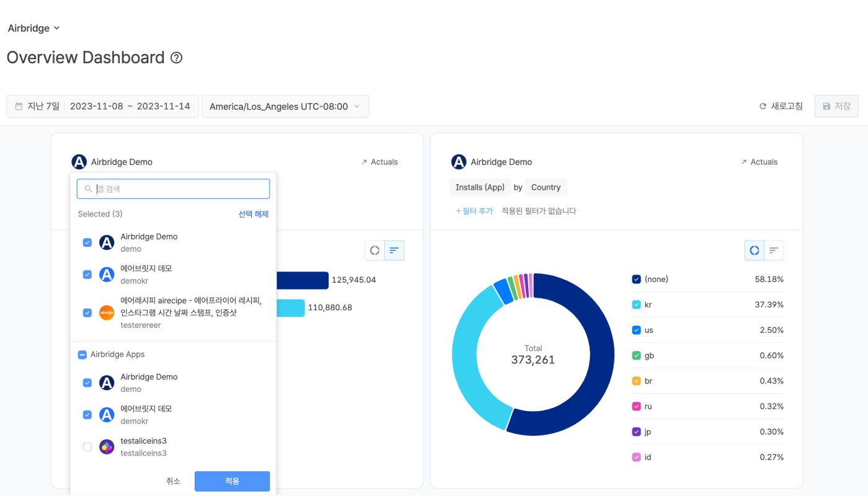The image size is (868, 496).
Task: Toggle the jp legend checkbox
Action: click(636, 432)
